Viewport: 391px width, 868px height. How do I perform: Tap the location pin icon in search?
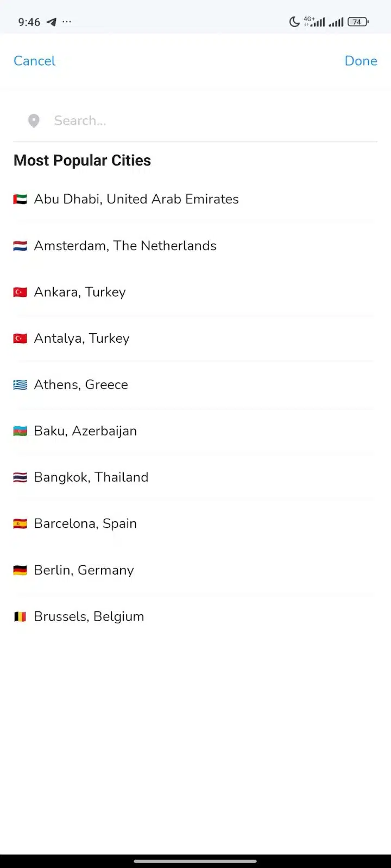click(34, 120)
